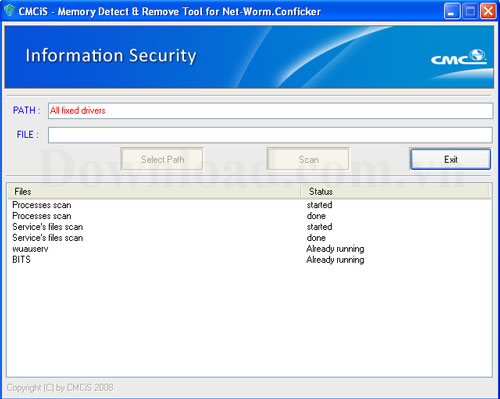The width and height of the screenshot is (500, 399).
Task: Click the Status column header
Action: coord(395,192)
